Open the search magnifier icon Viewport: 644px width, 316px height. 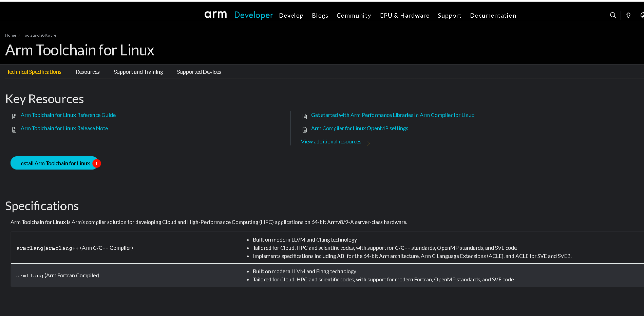(x=612, y=15)
